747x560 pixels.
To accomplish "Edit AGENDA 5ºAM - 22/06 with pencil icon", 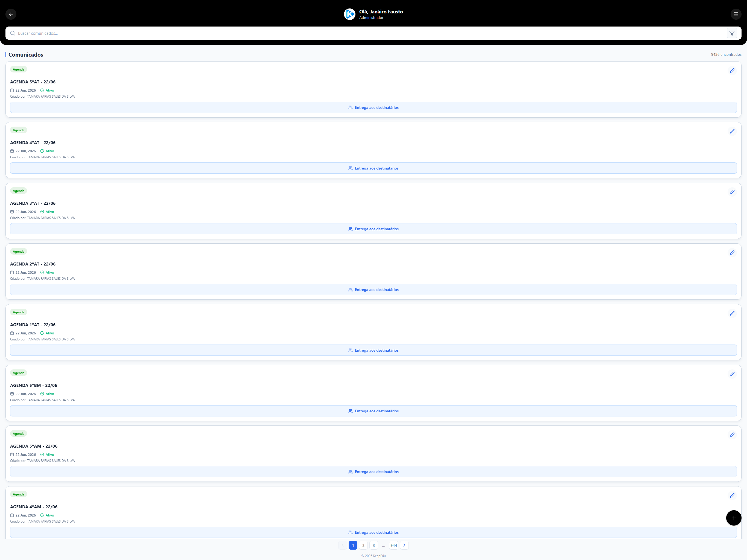I will 732,435.
